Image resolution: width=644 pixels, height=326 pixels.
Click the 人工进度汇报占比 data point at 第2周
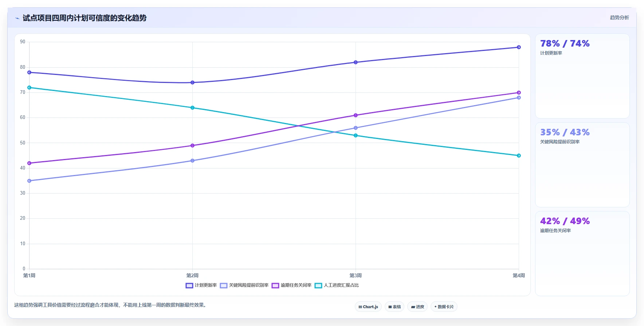(192, 108)
